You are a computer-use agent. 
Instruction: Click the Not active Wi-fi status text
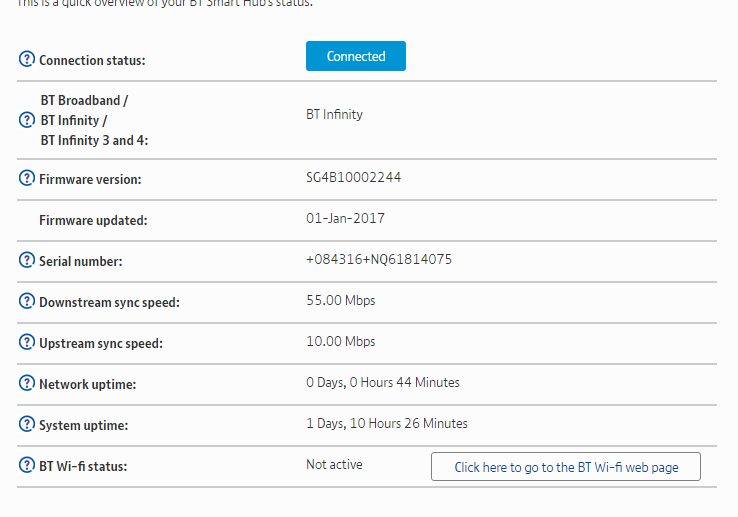click(x=334, y=464)
